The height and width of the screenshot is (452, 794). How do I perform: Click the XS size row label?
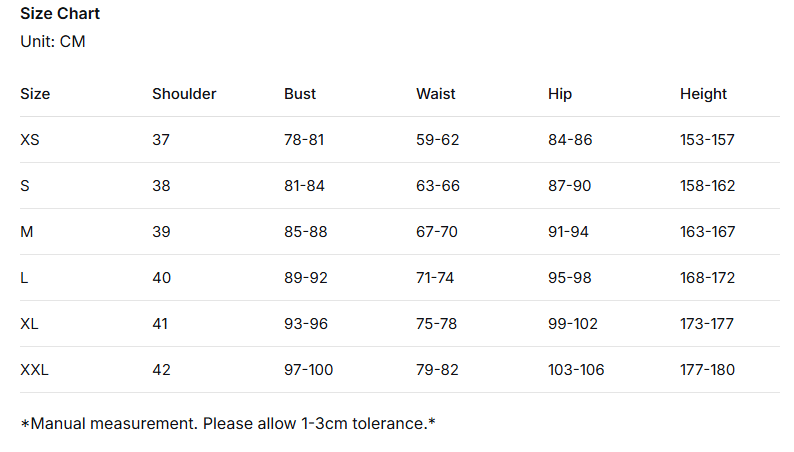[x=30, y=140]
